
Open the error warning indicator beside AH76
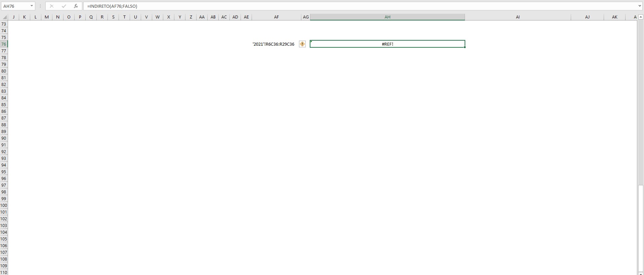click(x=302, y=44)
